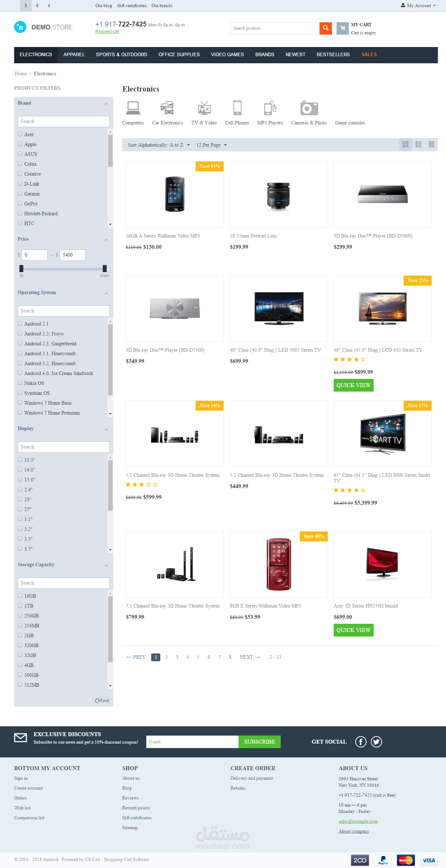
Task: Collapse the Display filter section
Action: point(106,429)
